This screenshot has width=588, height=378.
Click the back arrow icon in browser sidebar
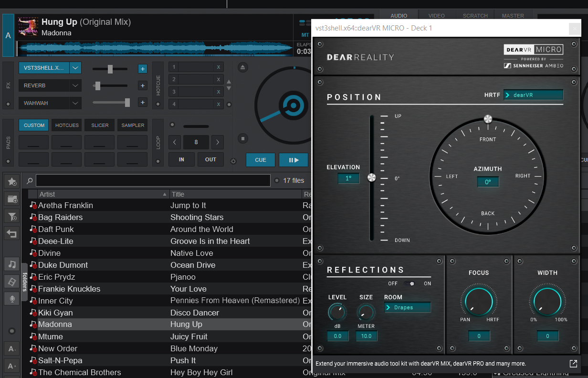pyautogui.click(x=12, y=233)
